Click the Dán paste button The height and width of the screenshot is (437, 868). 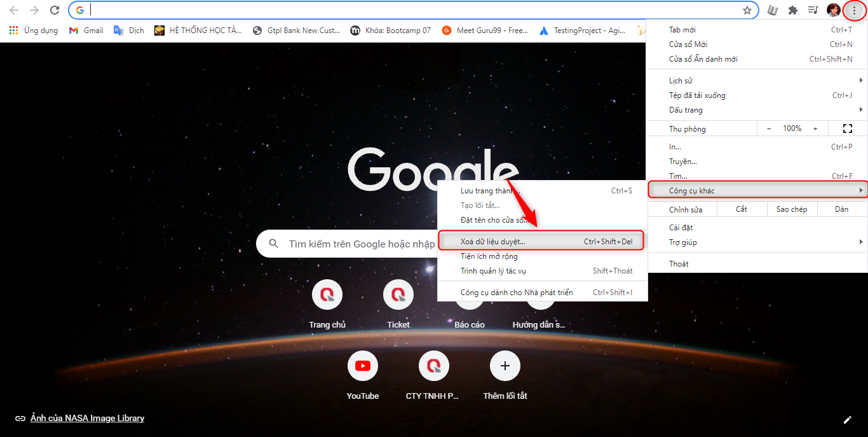pos(842,209)
